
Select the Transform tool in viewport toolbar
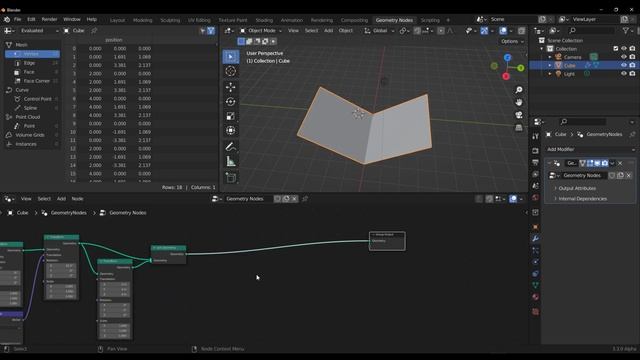231,131
